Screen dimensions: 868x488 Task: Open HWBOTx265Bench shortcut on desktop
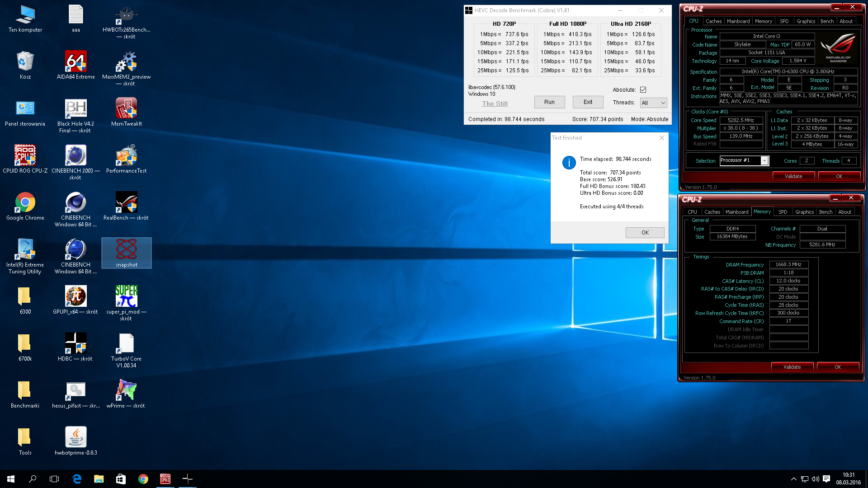(127, 22)
